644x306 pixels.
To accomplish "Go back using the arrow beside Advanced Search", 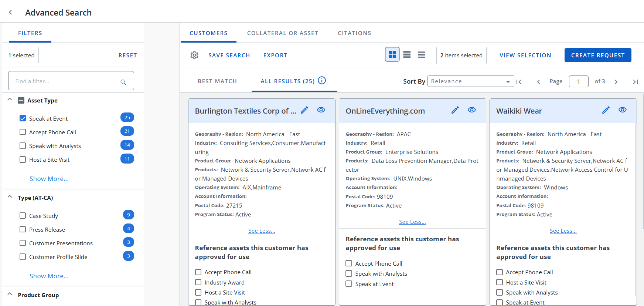I will 10,12.
